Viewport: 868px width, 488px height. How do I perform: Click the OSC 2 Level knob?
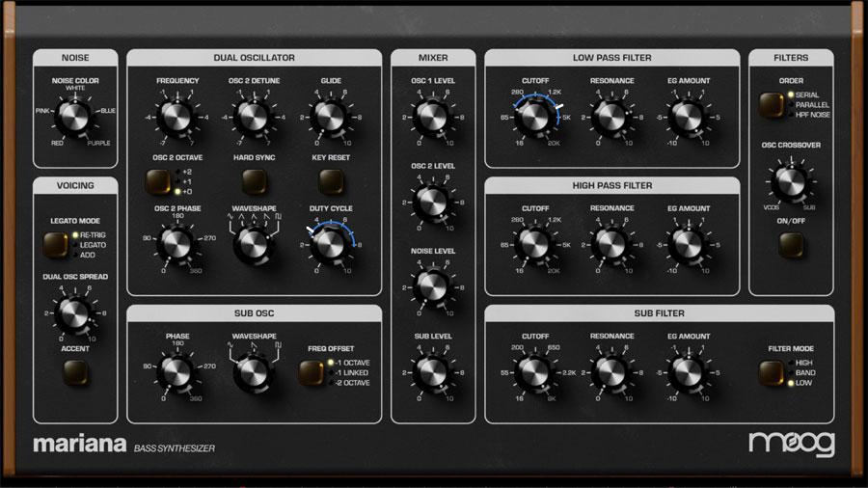pyautogui.click(x=432, y=202)
